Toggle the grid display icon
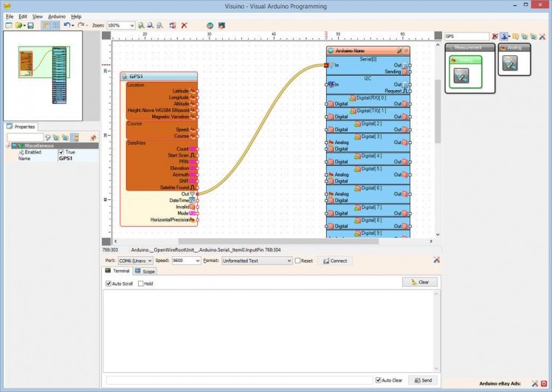 [55, 25]
